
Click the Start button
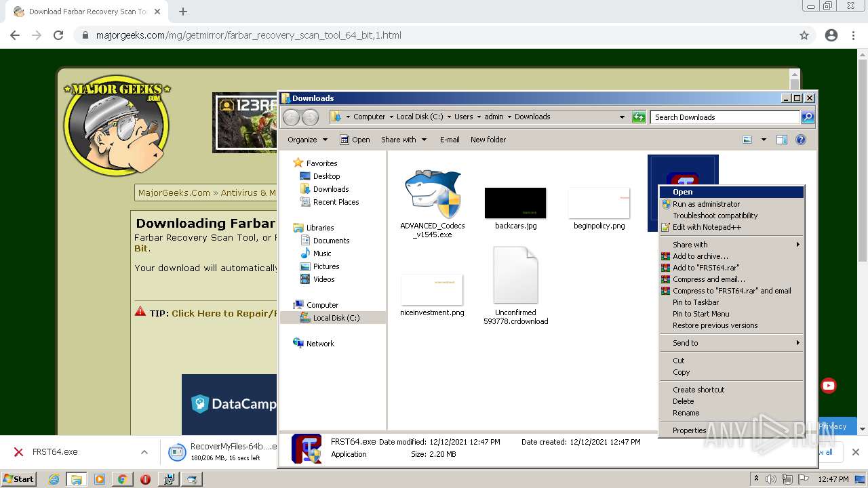pyautogui.click(x=18, y=479)
